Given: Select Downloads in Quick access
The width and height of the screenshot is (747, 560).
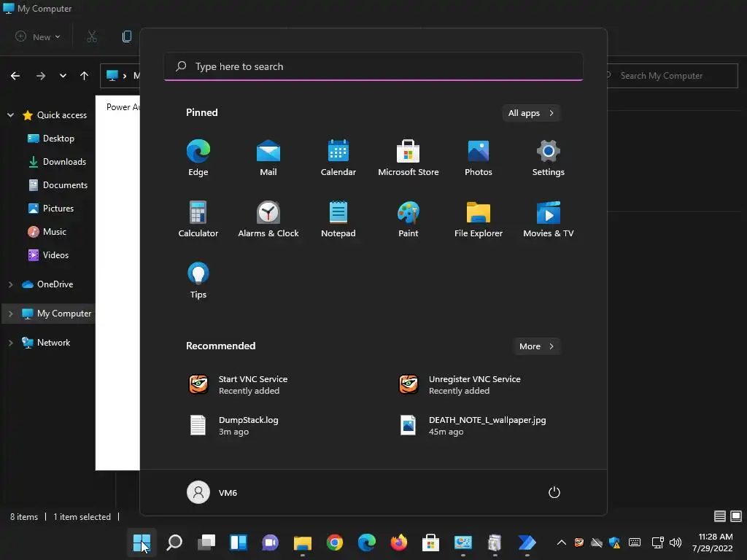Looking at the screenshot, I should (57, 162).
